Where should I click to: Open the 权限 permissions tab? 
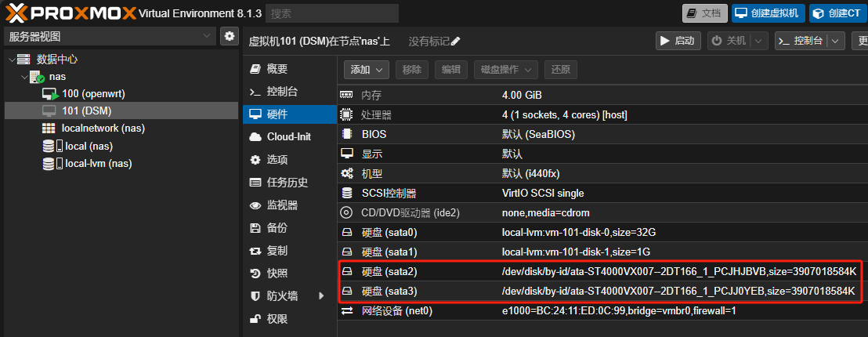[290, 319]
